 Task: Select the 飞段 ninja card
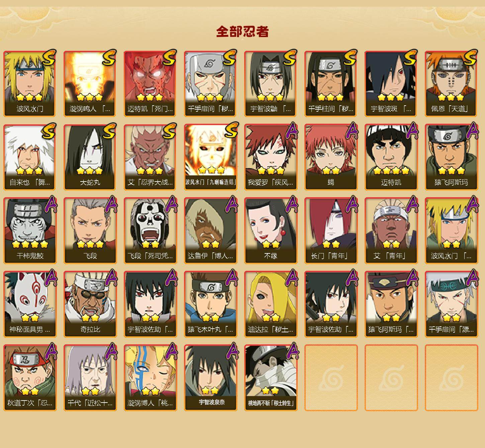[x=90, y=231]
